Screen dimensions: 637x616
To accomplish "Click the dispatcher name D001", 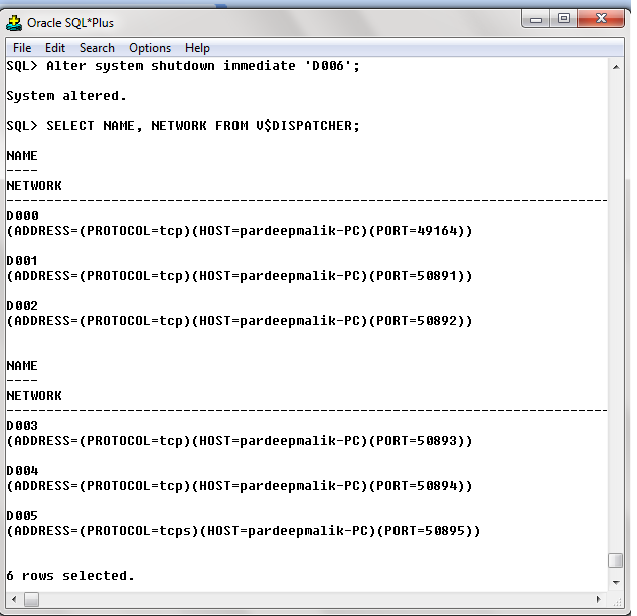I will tap(22, 261).
